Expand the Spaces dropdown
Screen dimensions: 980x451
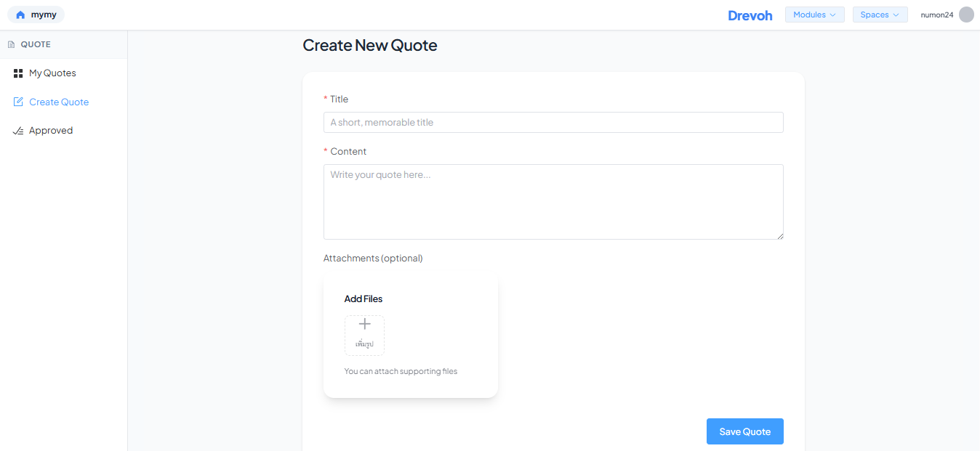click(880, 14)
